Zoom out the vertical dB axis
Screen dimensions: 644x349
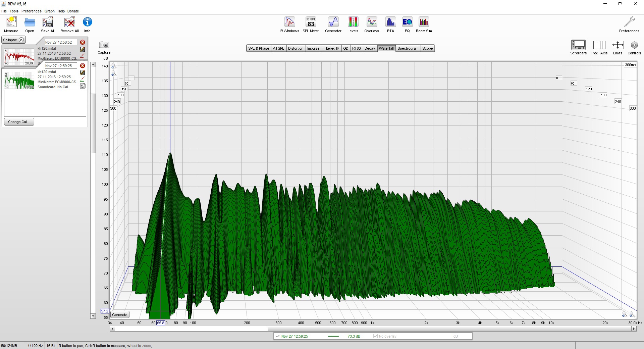[x=114, y=73]
